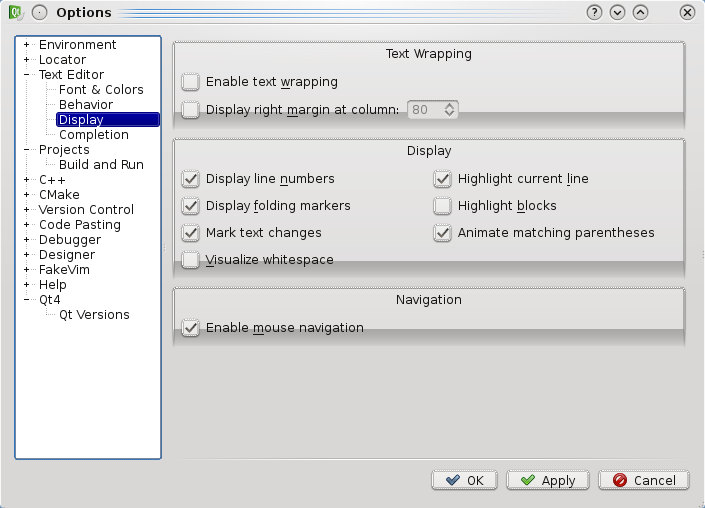Toggle Display line numbers checkbox
The width and height of the screenshot is (705, 508).
(x=191, y=179)
